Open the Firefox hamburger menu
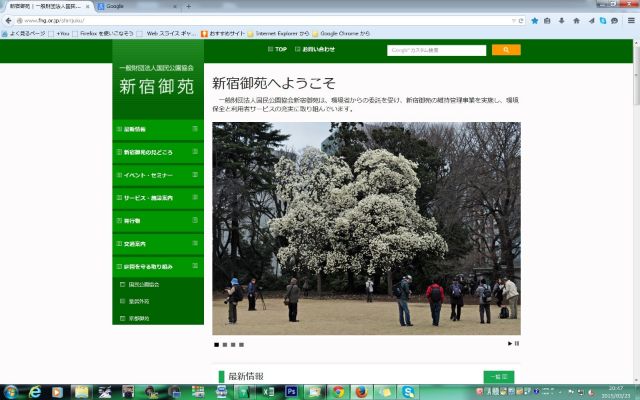 [x=630, y=19]
